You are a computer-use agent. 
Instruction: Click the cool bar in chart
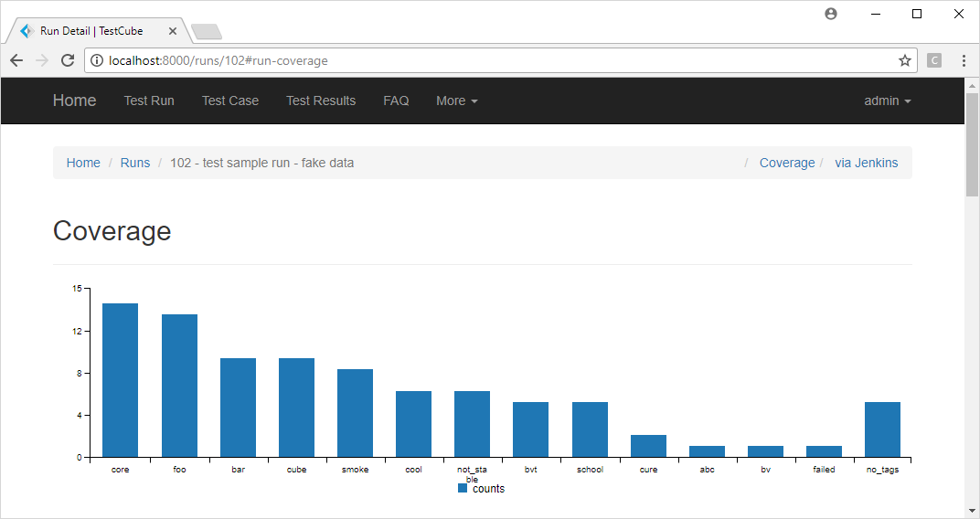(414, 424)
